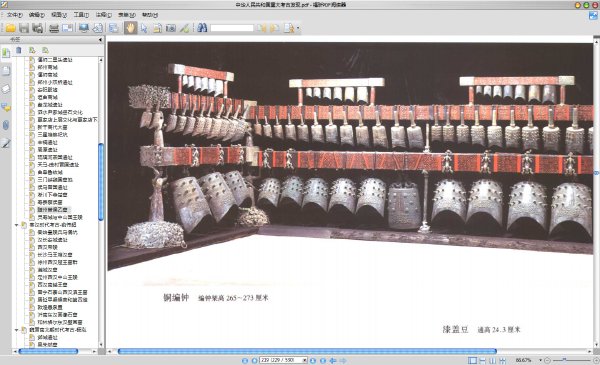
Task: Click the Print icon in toolbar
Action: tap(54, 28)
